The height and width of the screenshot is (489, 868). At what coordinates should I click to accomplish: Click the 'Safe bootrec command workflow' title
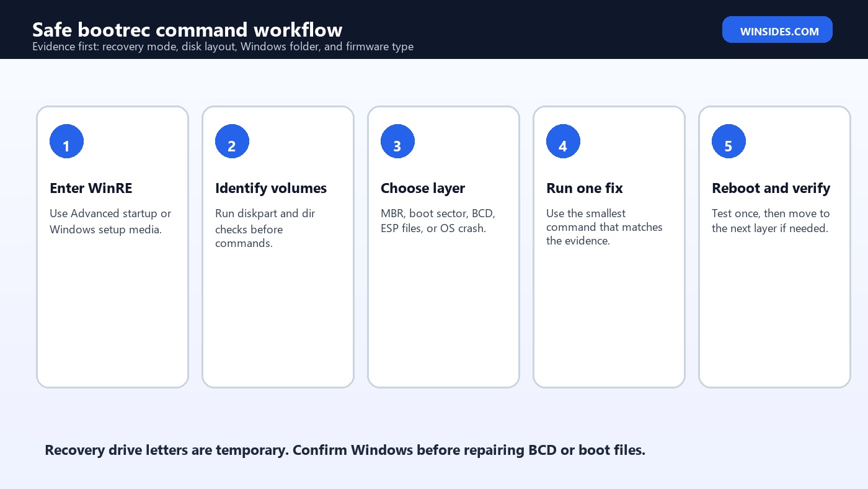coord(187,29)
